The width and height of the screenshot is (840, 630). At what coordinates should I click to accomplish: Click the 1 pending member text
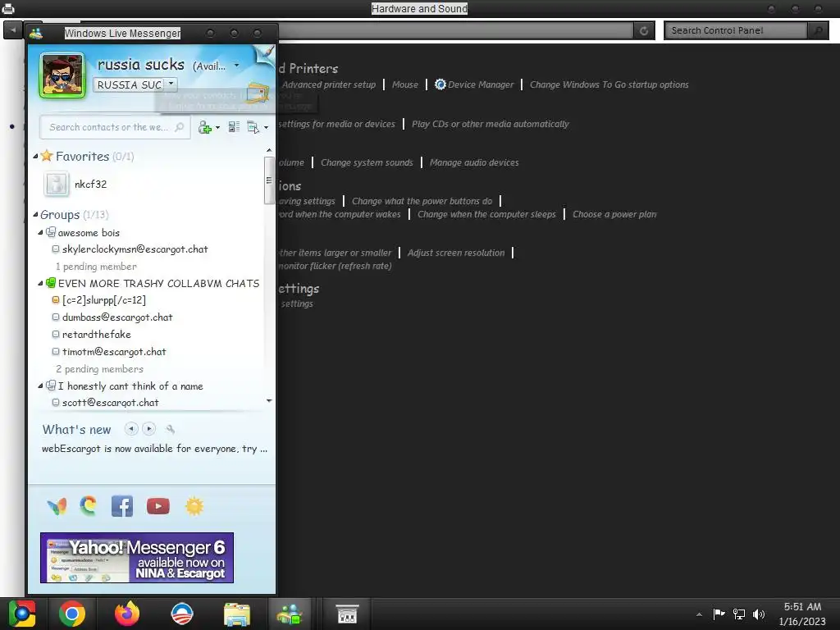pyautogui.click(x=97, y=267)
